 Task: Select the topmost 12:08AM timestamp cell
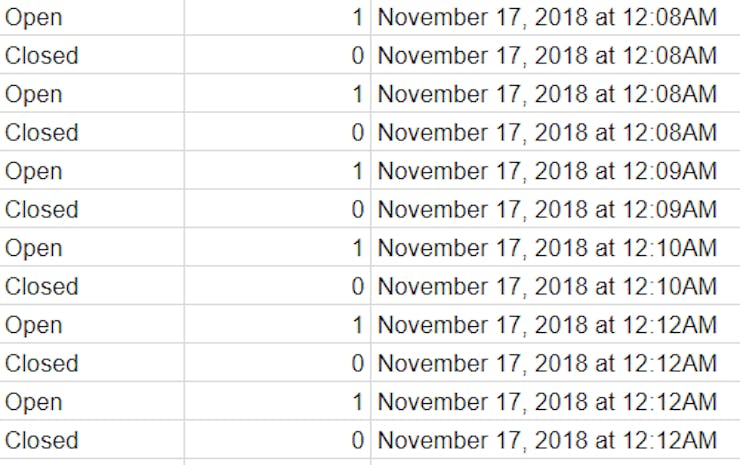click(x=555, y=17)
